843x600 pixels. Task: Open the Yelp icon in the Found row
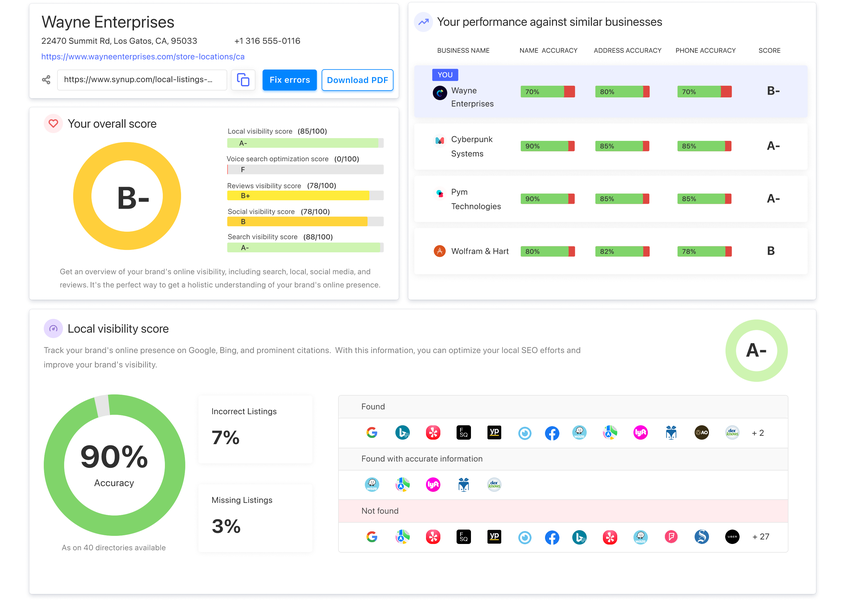coord(433,432)
